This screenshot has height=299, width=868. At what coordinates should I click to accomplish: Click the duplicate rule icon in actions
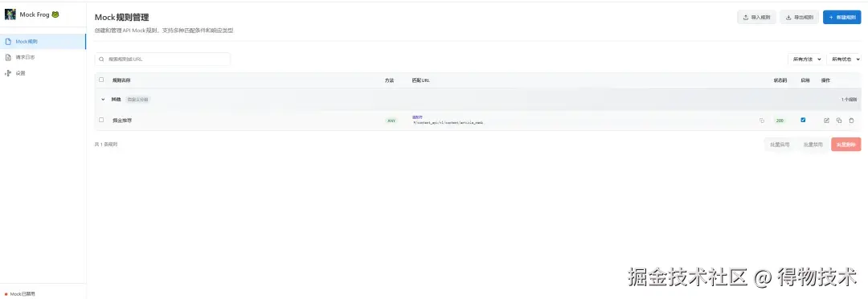(839, 120)
